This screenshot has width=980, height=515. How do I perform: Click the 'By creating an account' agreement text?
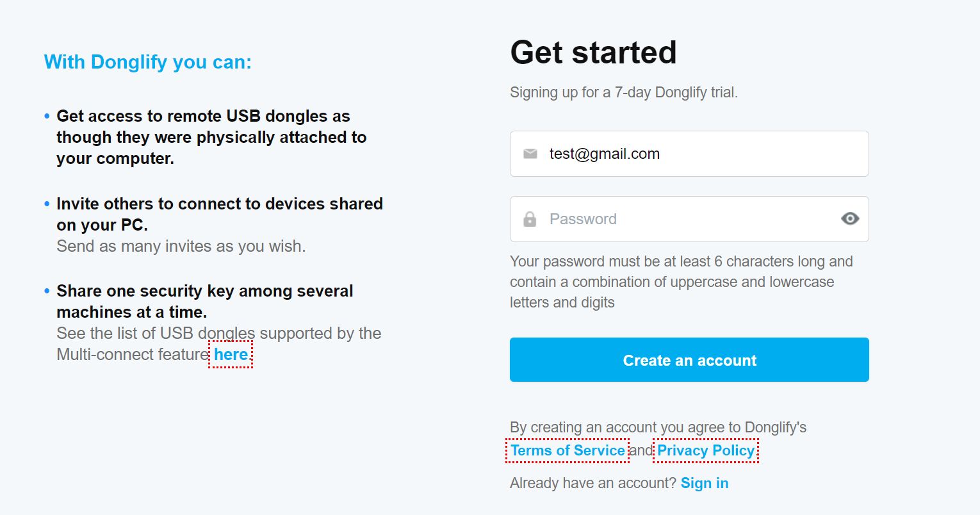(658, 427)
